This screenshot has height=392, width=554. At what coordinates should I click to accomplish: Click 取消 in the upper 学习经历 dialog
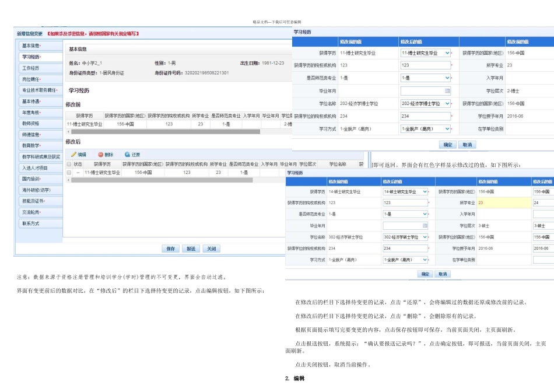point(467,145)
